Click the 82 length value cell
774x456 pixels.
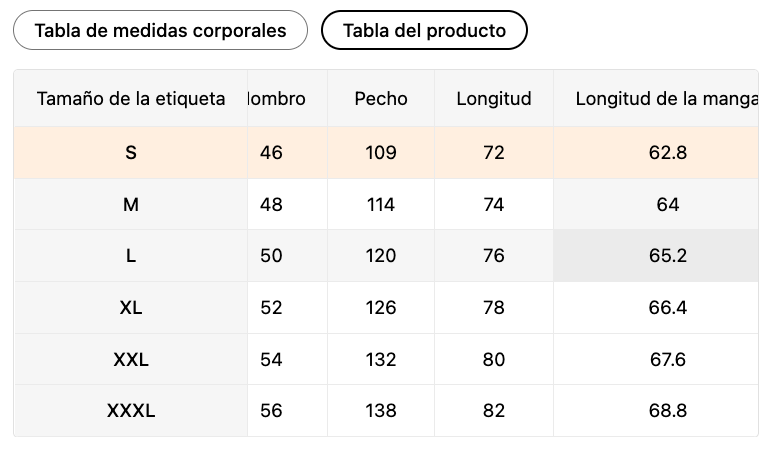(x=494, y=411)
